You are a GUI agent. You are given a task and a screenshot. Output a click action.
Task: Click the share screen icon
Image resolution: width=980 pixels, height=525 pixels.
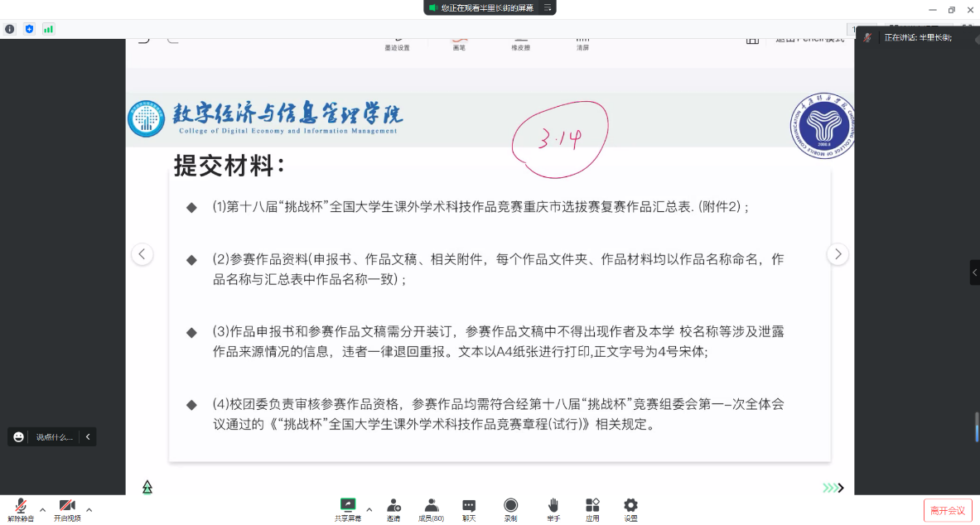pos(348,505)
